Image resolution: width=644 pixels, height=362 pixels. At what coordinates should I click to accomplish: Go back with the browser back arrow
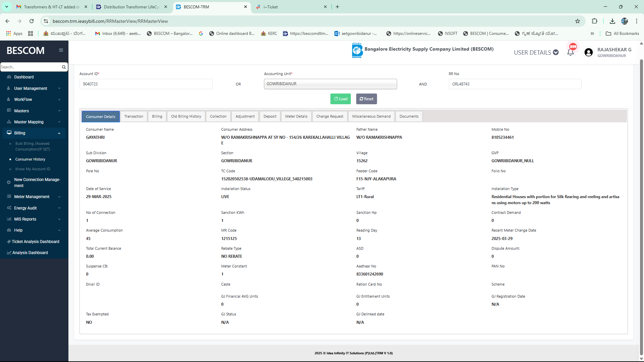(x=7, y=21)
